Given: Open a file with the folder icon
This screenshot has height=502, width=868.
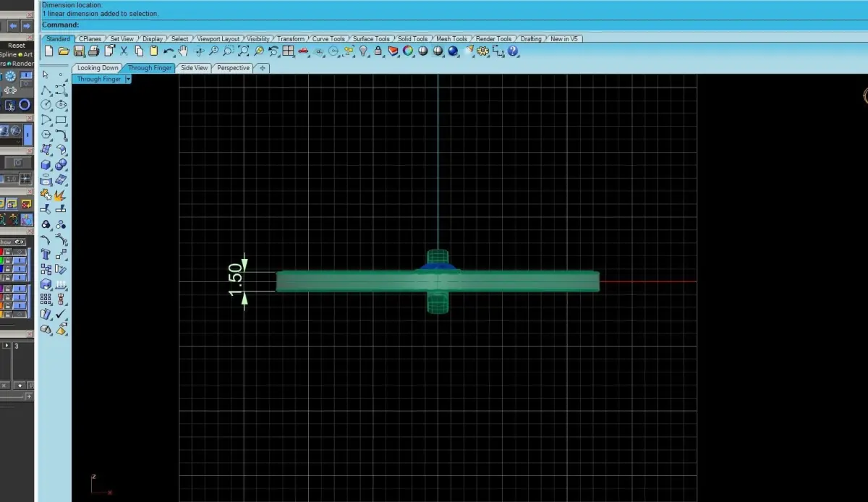Looking at the screenshot, I should [x=64, y=51].
